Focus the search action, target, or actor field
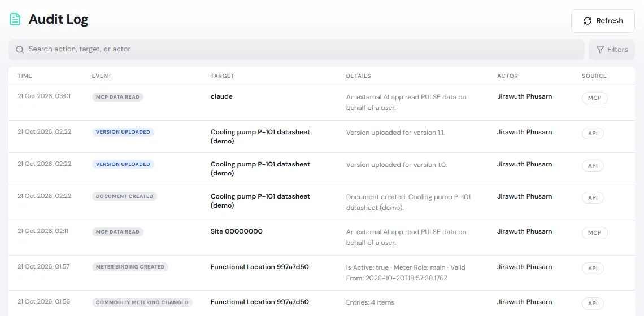644x316 pixels. coord(297,50)
